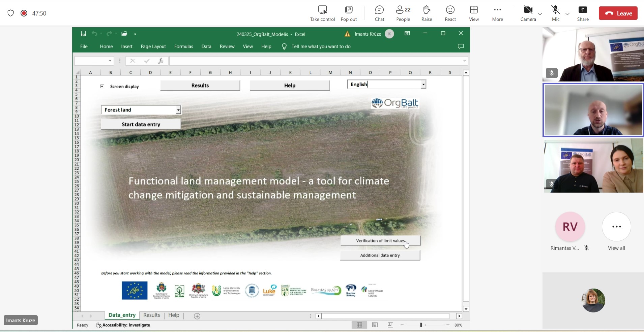Show the People participants list
This screenshot has height=332, width=644.
pyautogui.click(x=403, y=13)
